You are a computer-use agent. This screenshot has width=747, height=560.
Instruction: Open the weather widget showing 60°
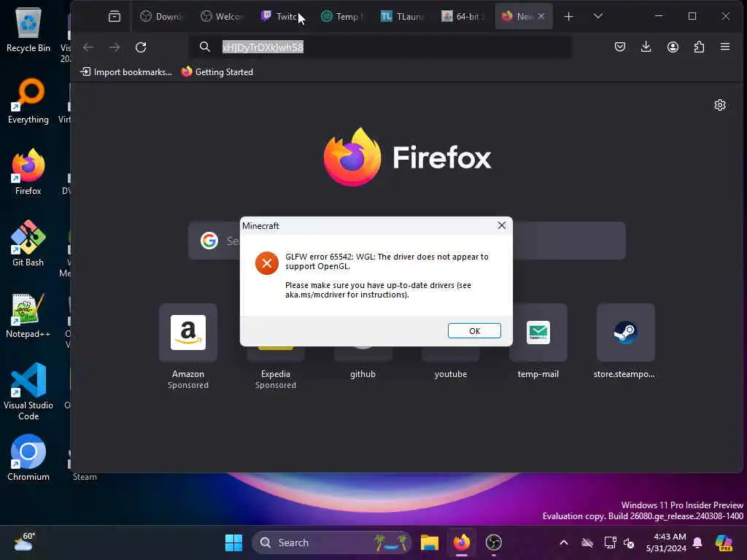coord(24,542)
